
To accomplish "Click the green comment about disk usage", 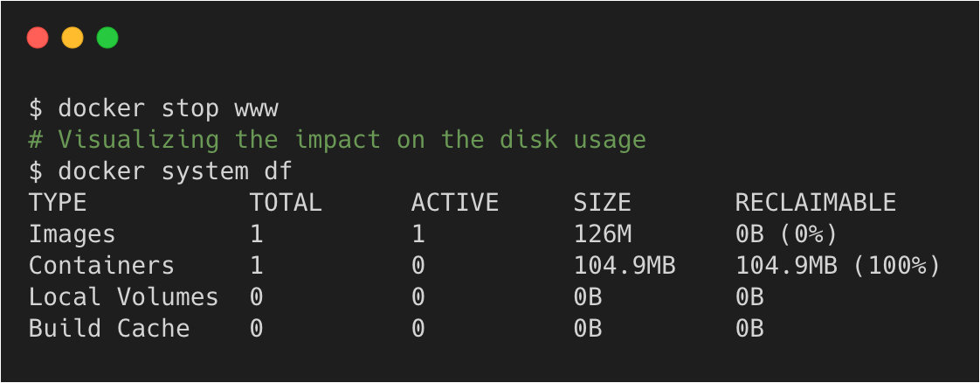I will pyautogui.click(x=337, y=140).
